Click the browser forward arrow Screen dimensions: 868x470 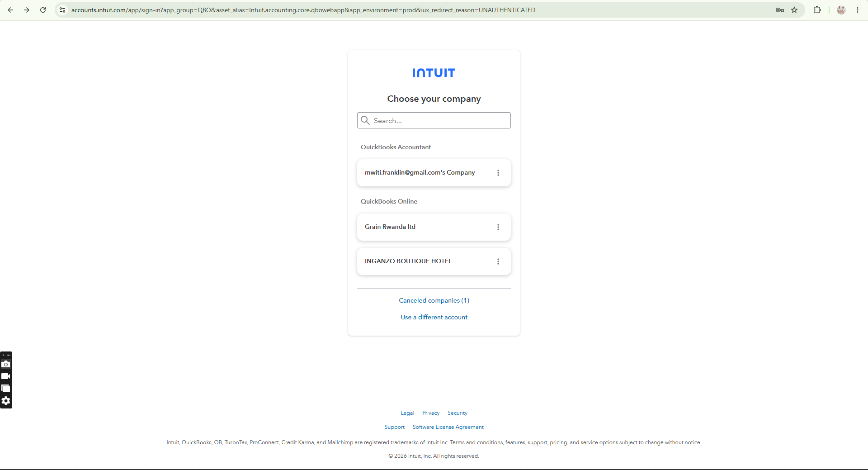click(27, 10)
